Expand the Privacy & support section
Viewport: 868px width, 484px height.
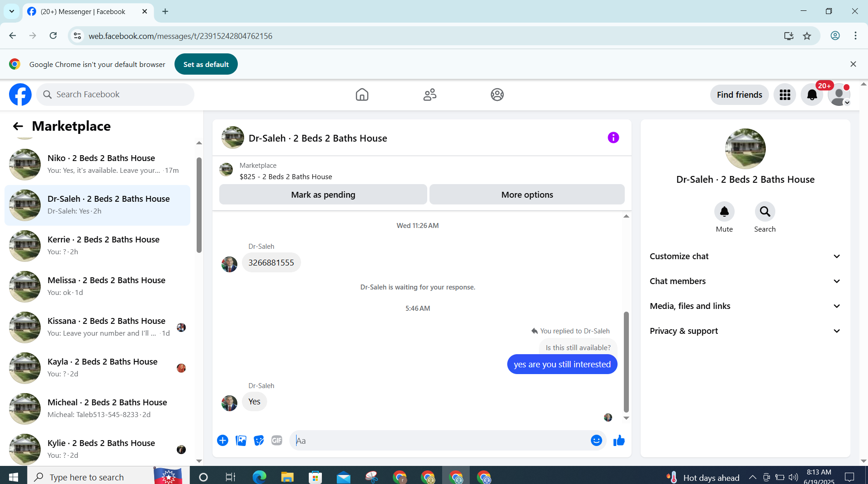point(745,331)
